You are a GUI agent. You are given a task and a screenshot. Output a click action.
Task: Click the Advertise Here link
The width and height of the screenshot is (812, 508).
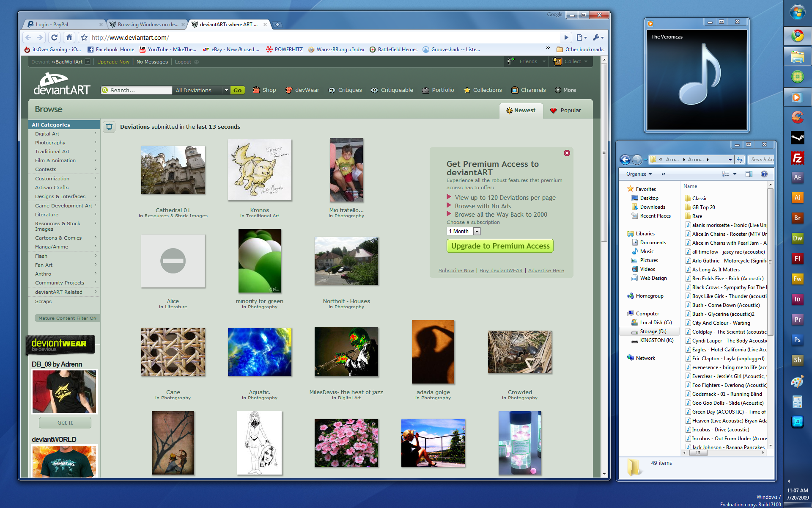pos(546,271)
